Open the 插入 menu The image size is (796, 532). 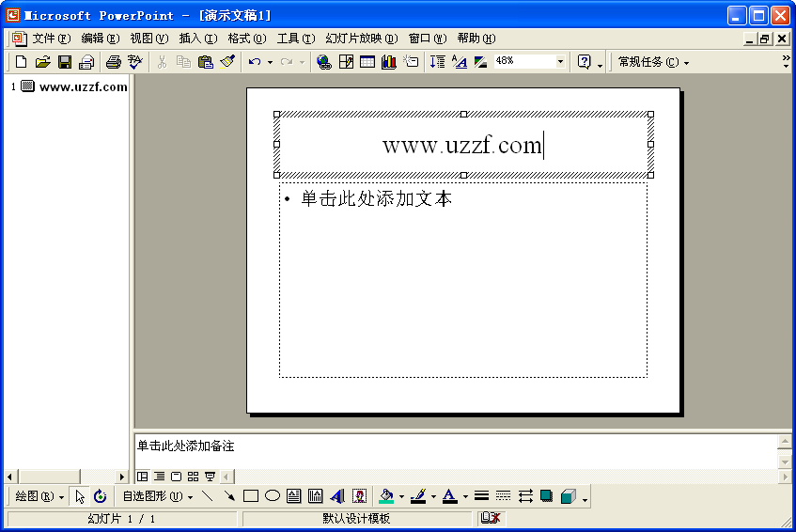(198, 39)
